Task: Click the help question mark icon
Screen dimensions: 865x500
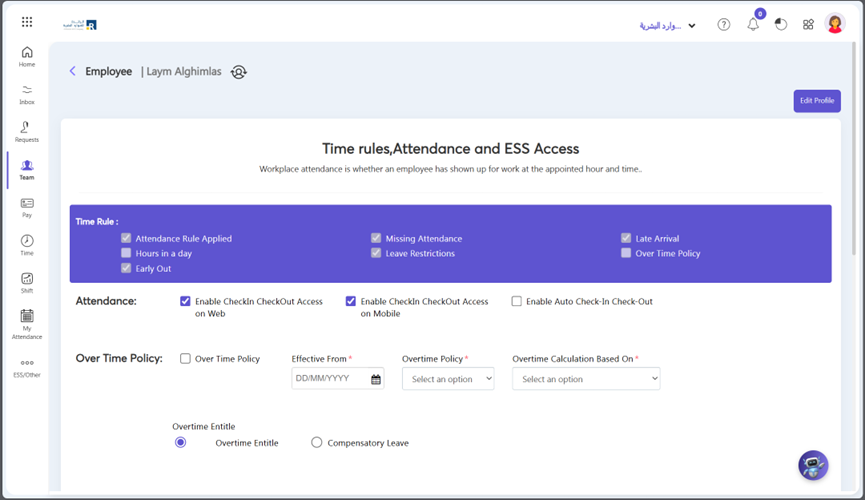Action: tap(723, 25)
